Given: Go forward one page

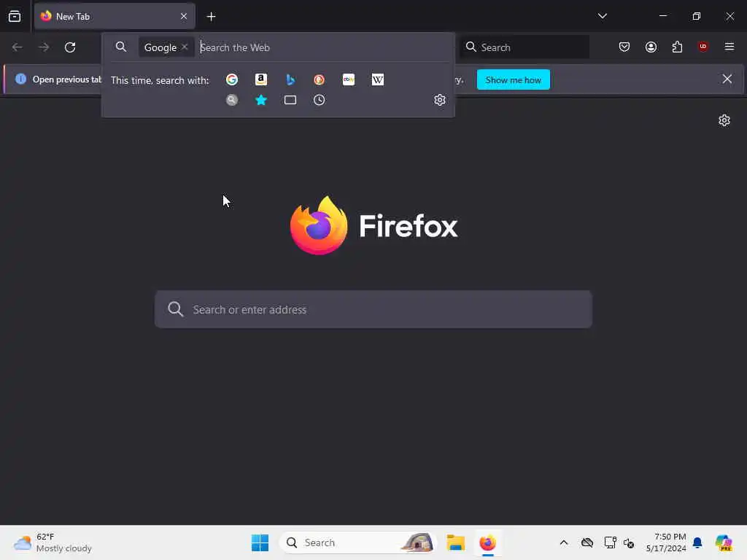Looking at the screenshot, I should [x=44, y=47].
